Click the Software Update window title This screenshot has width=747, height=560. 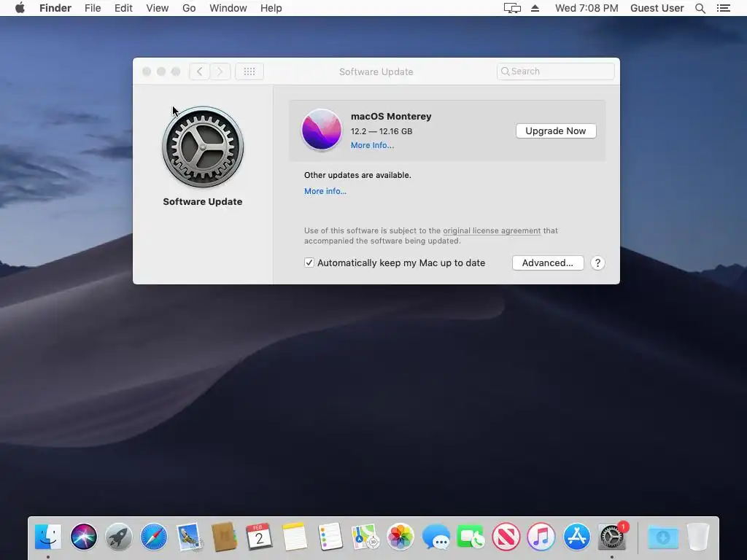coord(376,72)
